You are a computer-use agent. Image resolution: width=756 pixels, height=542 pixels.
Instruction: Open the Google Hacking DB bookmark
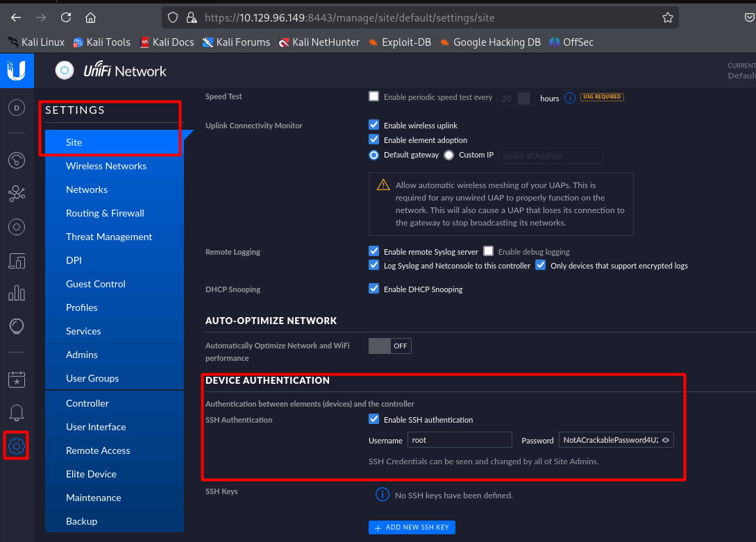click(490, 42)
